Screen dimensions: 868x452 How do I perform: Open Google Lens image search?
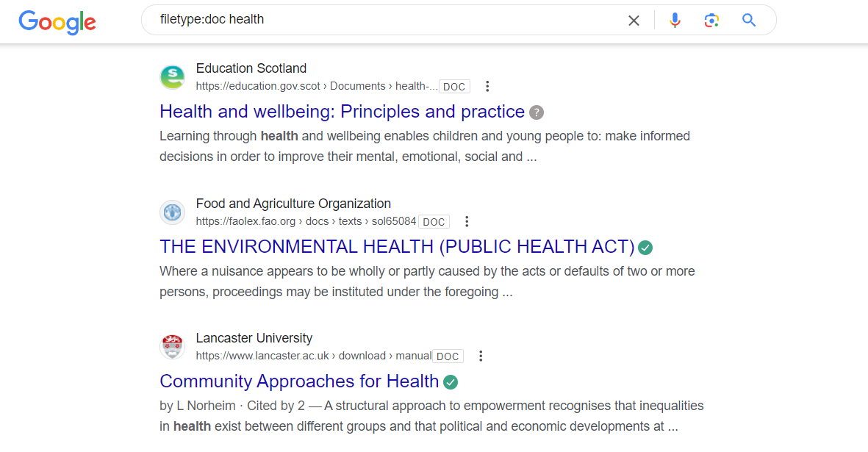pyautogui.click(x=711, y=21)
